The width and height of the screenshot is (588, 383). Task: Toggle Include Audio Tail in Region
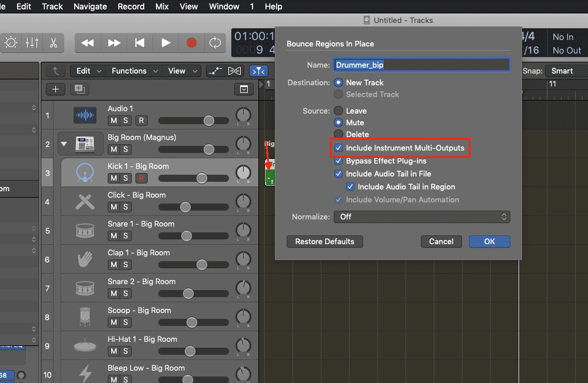(x=350, y=186)
